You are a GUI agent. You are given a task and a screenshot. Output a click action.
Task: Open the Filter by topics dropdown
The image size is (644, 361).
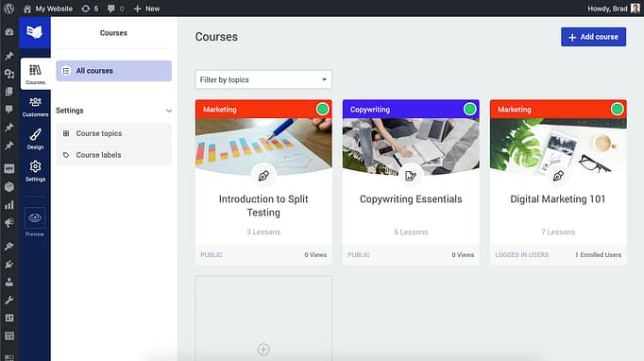[x=263, y=79]
